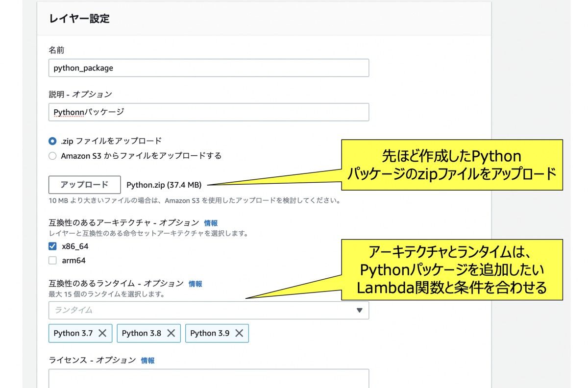Image resolution: width=588 pixels, height=388 pixels.
Task: Click the X on the Python 3.7 chip
Action: tap(103, 333)
